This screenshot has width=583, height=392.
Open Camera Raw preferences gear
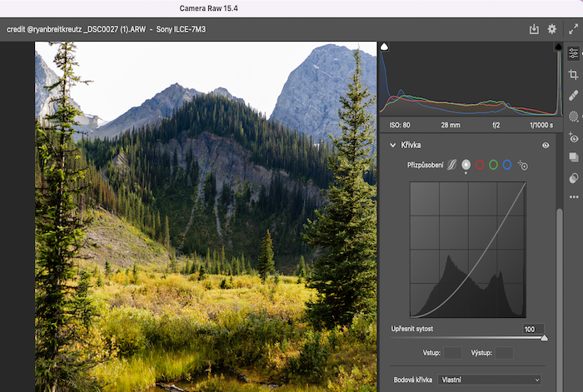(552, 29)
